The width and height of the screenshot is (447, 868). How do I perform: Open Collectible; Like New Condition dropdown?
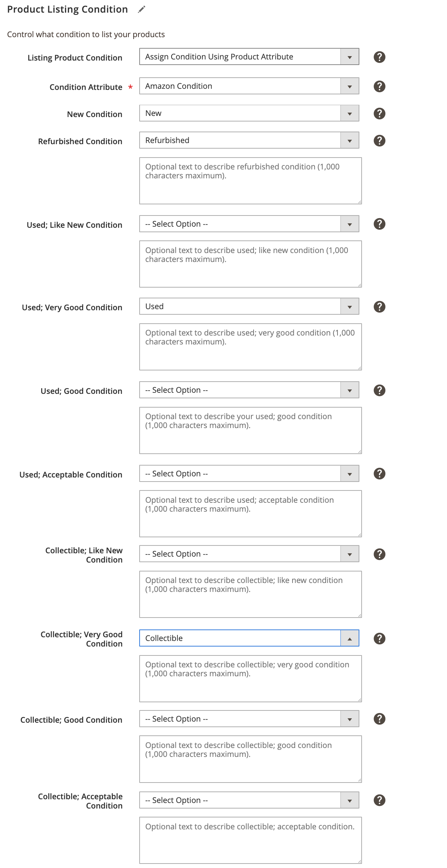249,554
